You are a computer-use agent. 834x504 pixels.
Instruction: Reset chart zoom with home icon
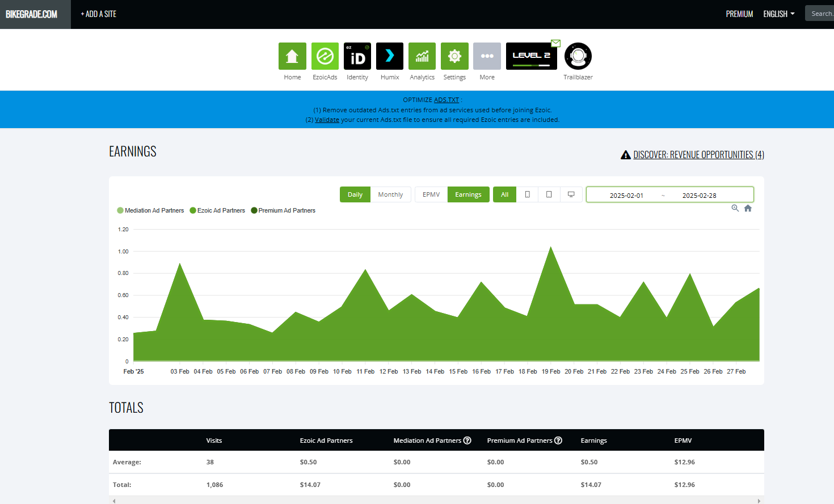(748, 208)
